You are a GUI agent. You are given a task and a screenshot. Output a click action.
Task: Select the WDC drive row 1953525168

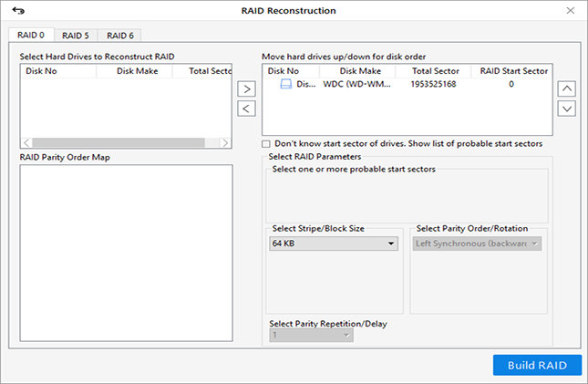click(407, 84)
